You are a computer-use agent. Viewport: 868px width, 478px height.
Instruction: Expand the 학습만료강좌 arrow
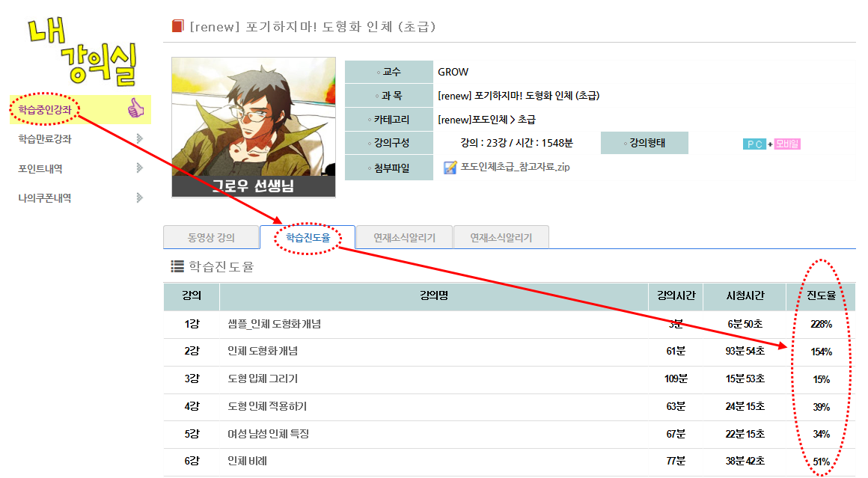point(139,138)
